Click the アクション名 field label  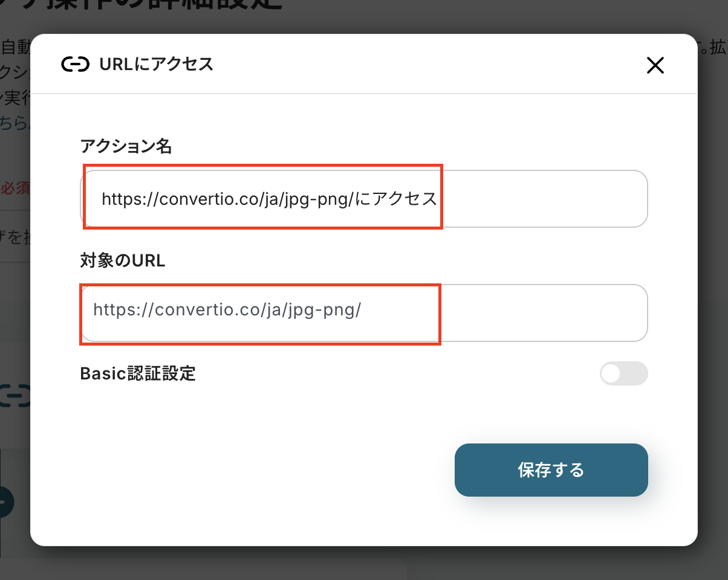click(126, 146)
